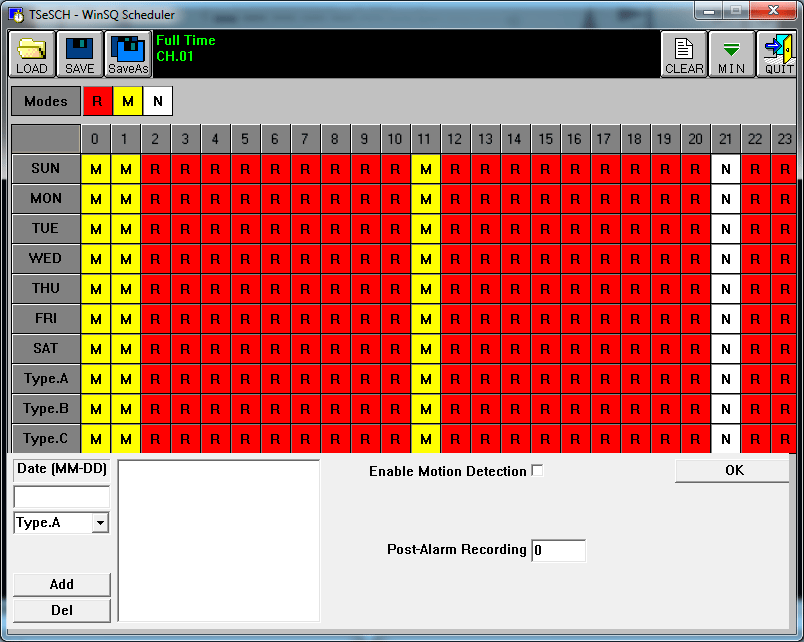
Task: Select the THU row header
Action: (x=46, y=289)
